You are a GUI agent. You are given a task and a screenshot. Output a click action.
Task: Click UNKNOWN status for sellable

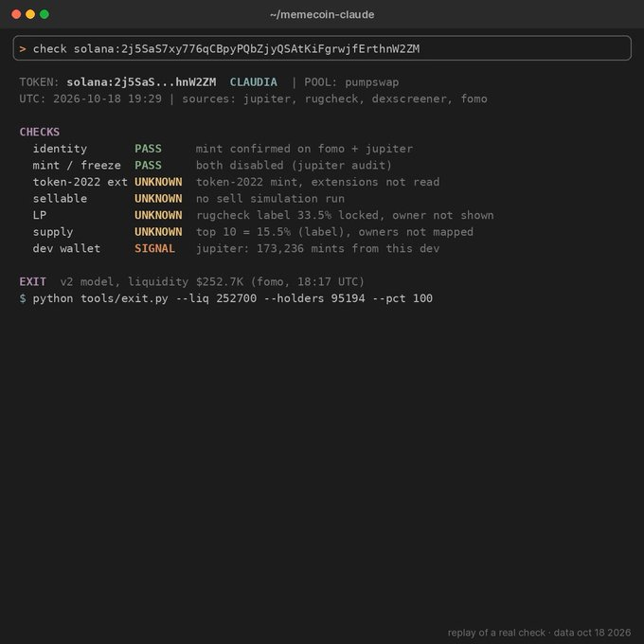point(158,198)
